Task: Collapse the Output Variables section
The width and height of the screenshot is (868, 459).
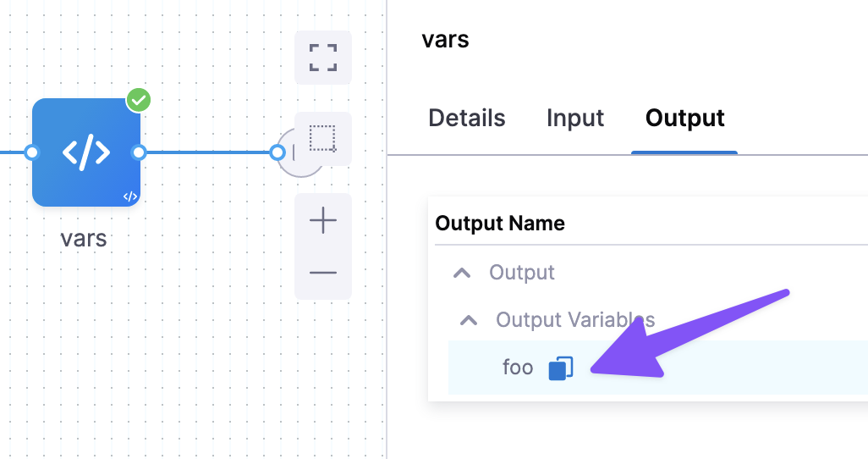Action: (467, 320)
